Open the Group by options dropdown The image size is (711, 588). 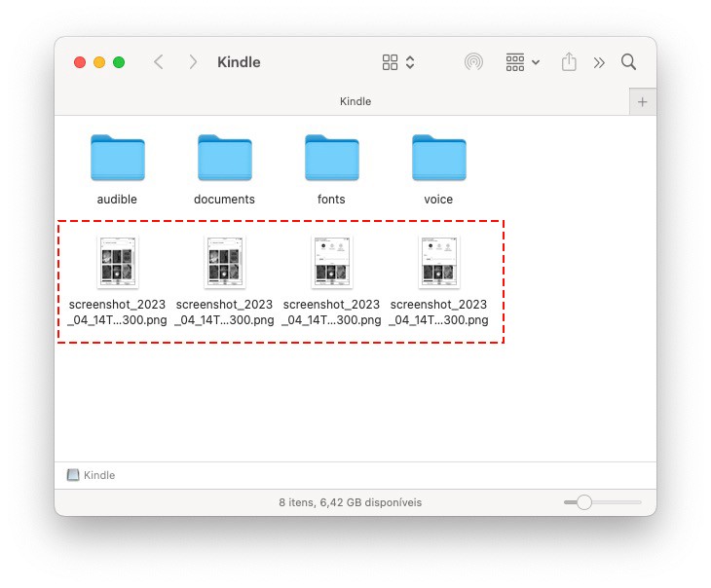coord(522,62)
